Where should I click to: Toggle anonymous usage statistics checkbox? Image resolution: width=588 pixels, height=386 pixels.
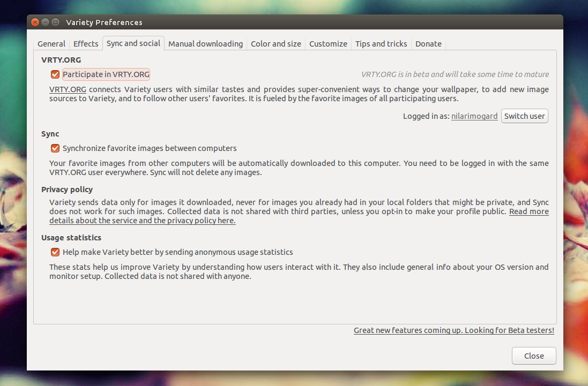55,252
